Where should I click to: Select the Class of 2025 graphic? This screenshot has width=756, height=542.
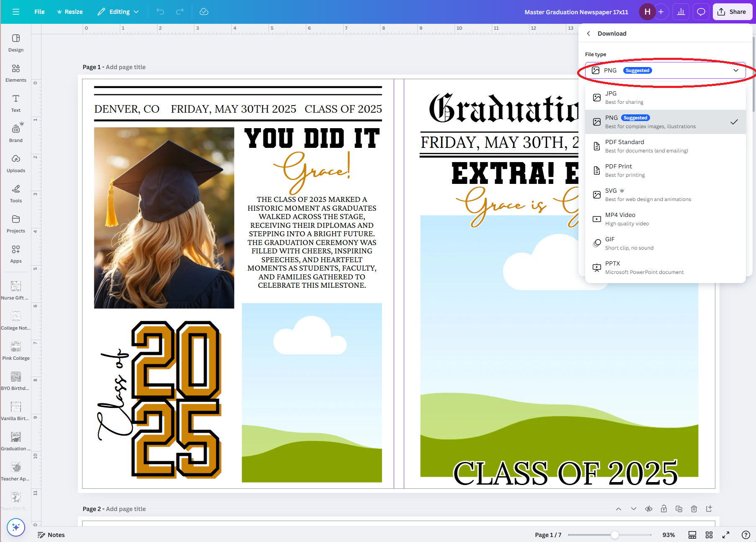tap(159, 400)
